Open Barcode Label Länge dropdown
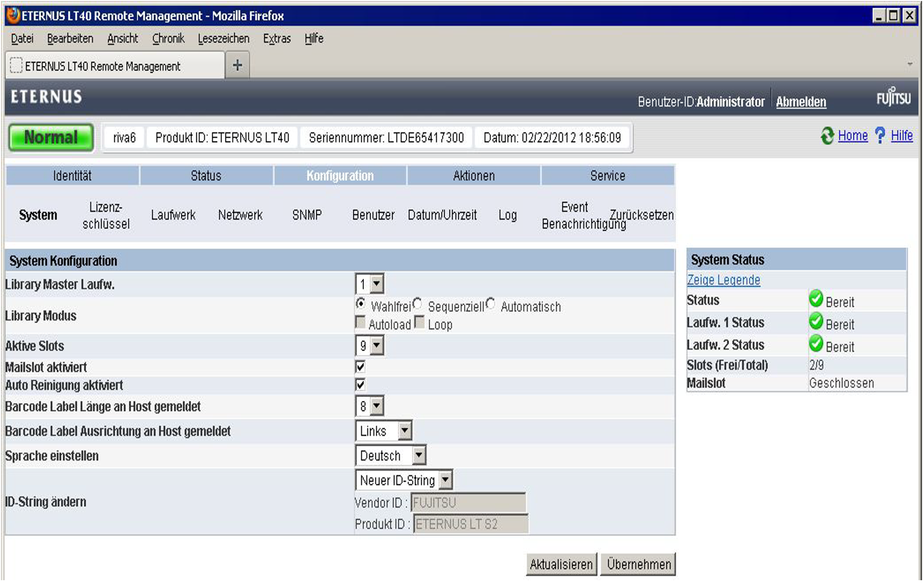This screenshot has width=924, height=587. pyautogui.click(x=370, y=406)
